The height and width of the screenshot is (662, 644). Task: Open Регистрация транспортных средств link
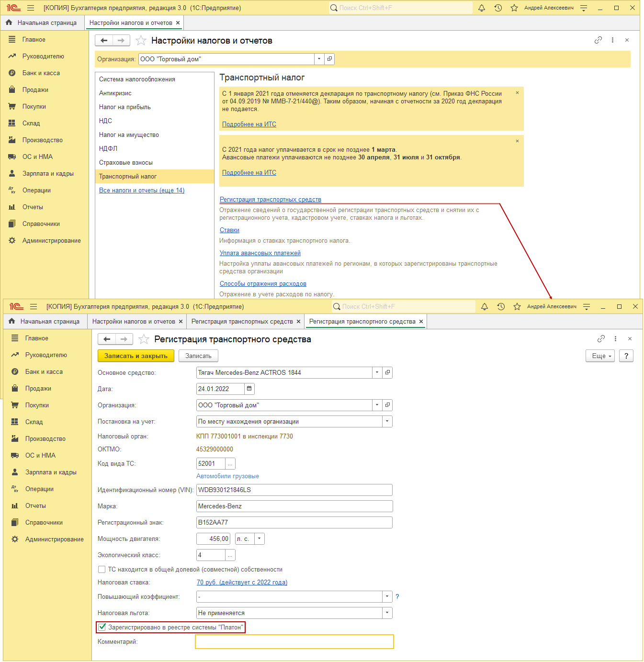tap(271, 199)
